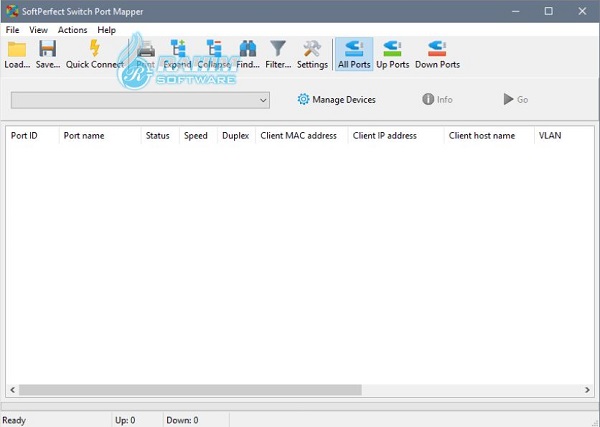The image size is (600, 427).
Task: Open the Actions menu
Action: (x=72, y=30)
